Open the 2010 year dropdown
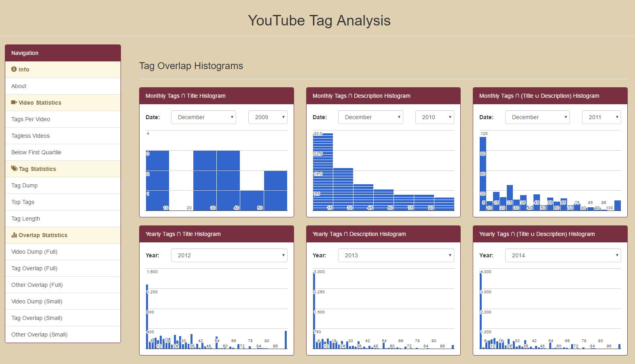635x364 pixels. coord(435,117)
